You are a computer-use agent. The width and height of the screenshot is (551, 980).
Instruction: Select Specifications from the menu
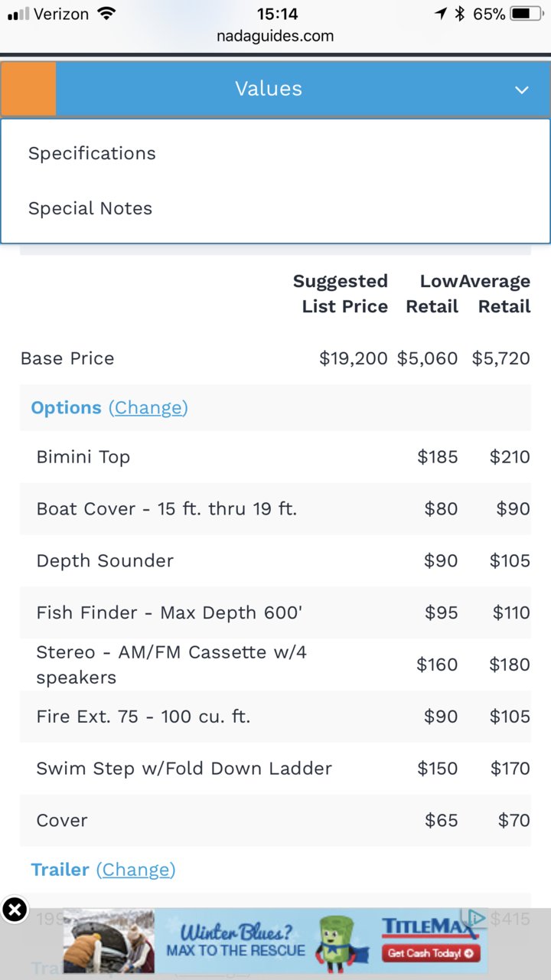(92, 153)
